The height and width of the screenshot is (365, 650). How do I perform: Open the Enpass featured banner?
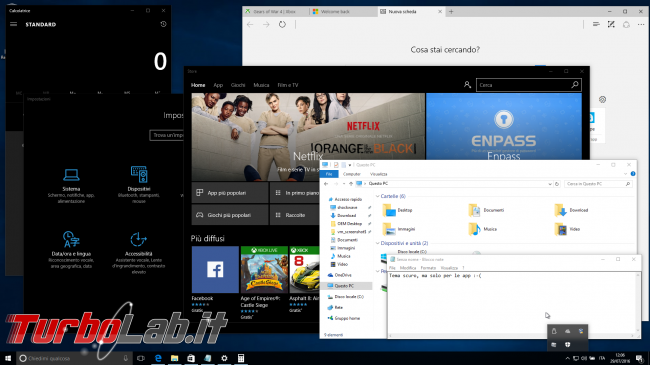click(x=504, y=127)
